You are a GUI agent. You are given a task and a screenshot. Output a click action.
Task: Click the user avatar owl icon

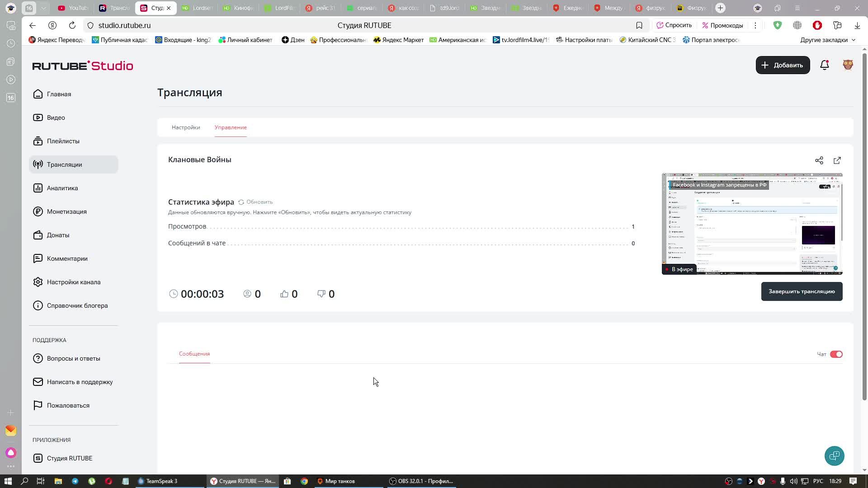coord(848,65)
